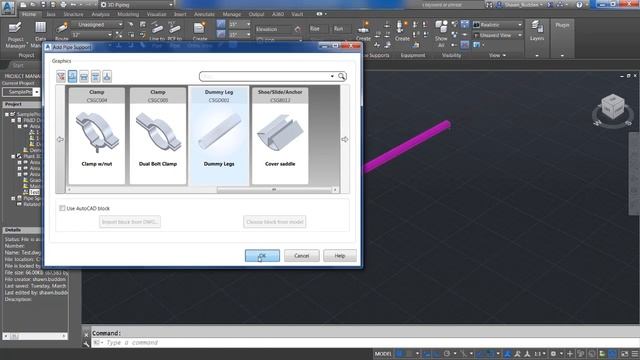This screenshot has width=640, height=360.
Task: Click the workspace gear icon in status bar
Action: pyautogui.click(x=553, y=354)
